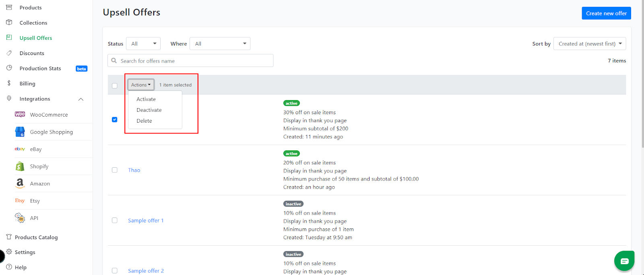644x275 pixels.
Task: Click the Discounts tag icon
Action: click(x=9, y=53)
